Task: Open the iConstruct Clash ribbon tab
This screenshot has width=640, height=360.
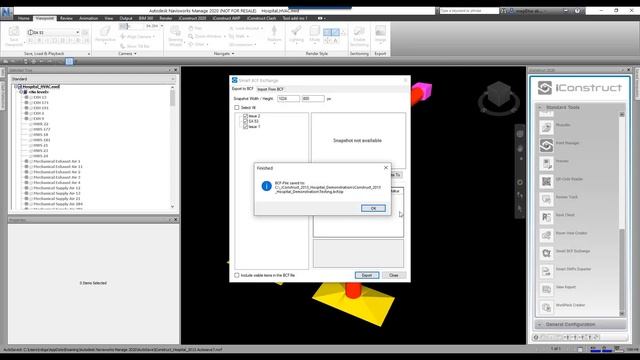Action: pos(261,18)
